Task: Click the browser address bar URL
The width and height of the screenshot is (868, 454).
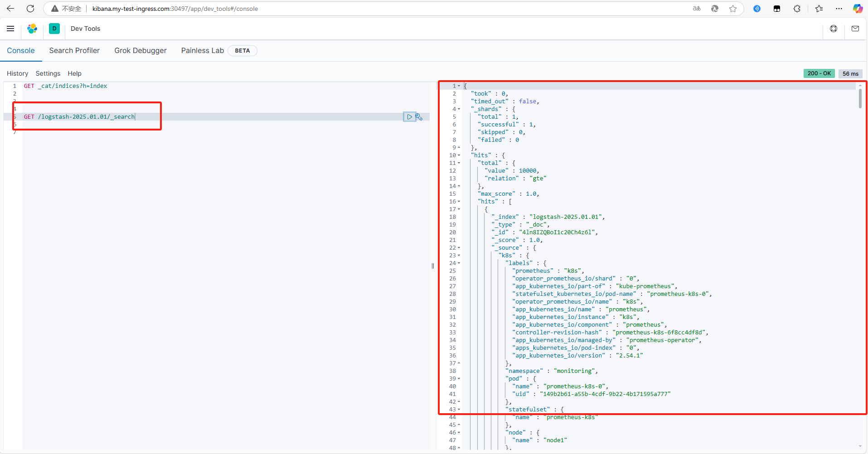Action: (x=175, y=9)
